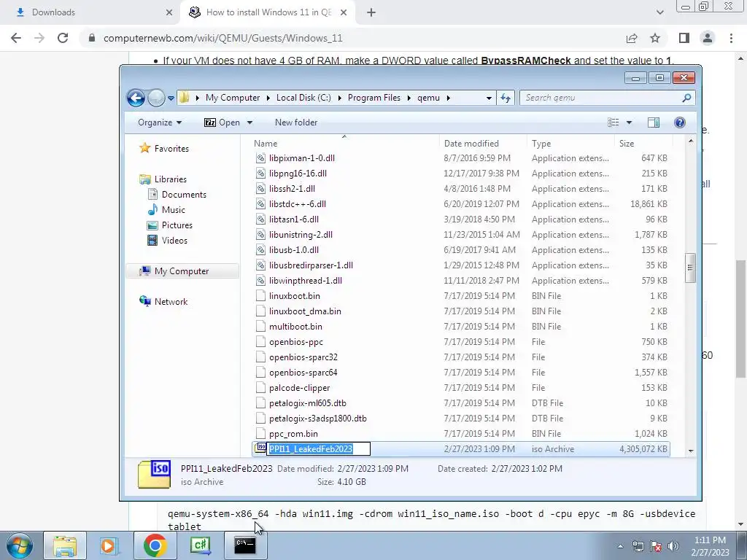Click the magnifier icon in Explorer search box
747x560 pixels.
tap(686, 98)
